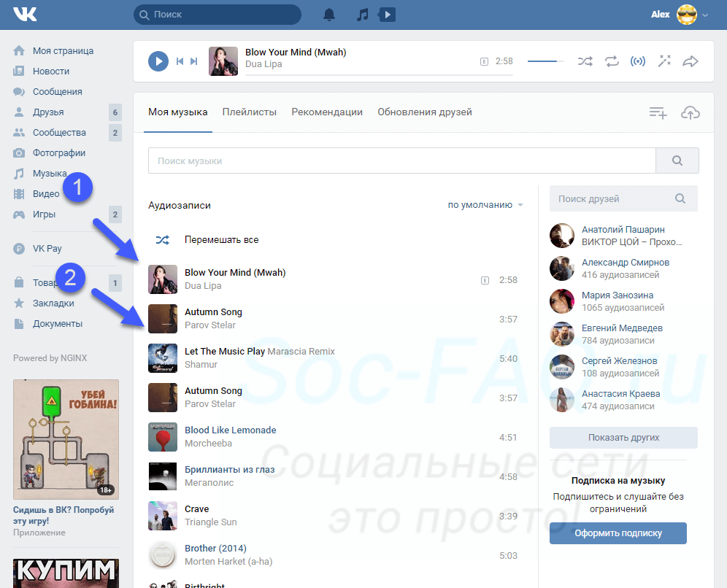Toggle shuffle mode in the player
This screenshot has height=588, width=727.
tap(585, 61)
